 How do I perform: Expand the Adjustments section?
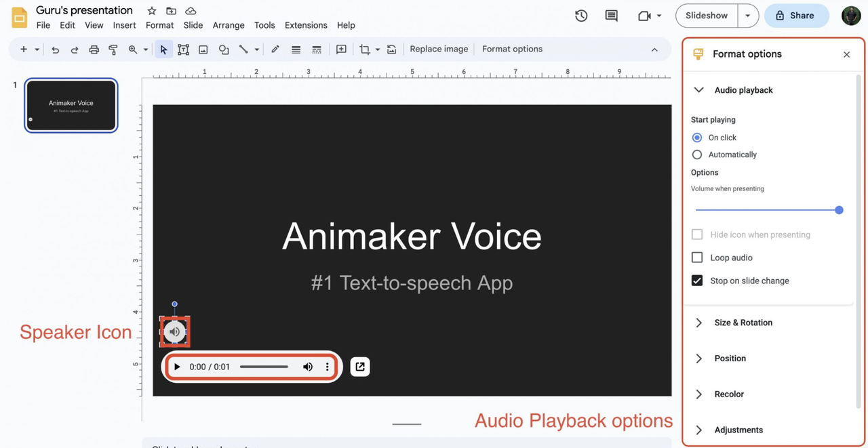699,430
